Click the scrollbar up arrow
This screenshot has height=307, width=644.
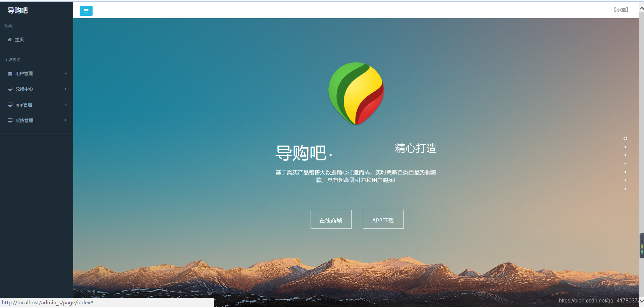click(x=641, y=9)
